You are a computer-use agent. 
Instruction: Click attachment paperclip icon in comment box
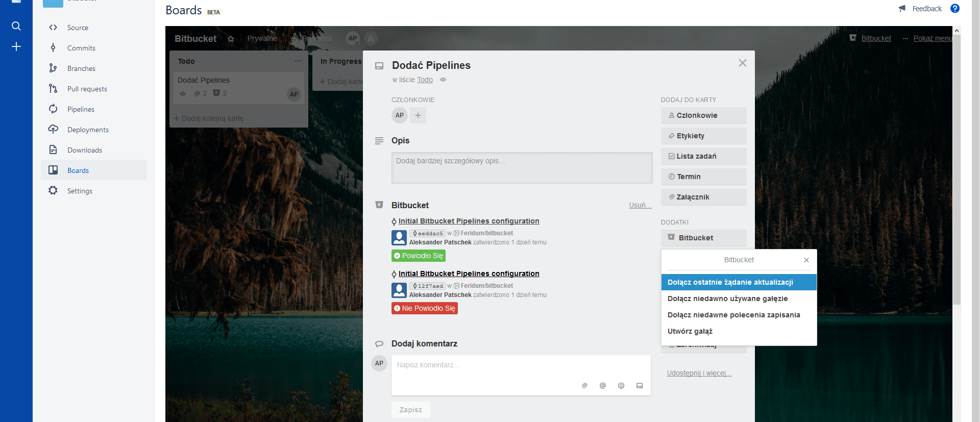point(584,386)
